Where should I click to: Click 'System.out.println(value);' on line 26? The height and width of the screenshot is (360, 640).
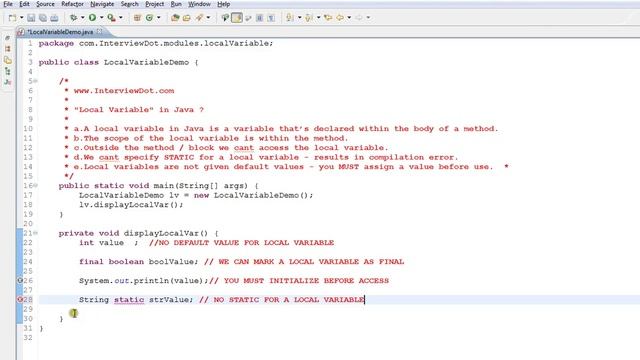click(144, 281)
